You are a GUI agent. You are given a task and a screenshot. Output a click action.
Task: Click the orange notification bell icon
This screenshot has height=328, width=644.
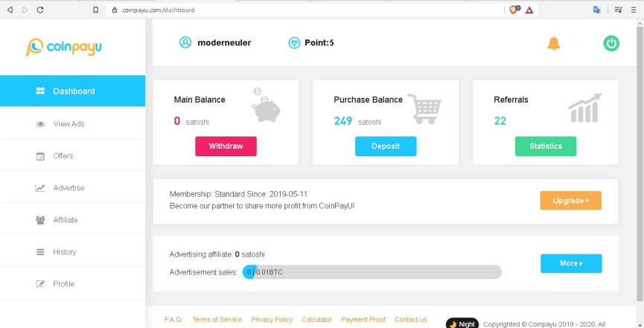(553, 43)
